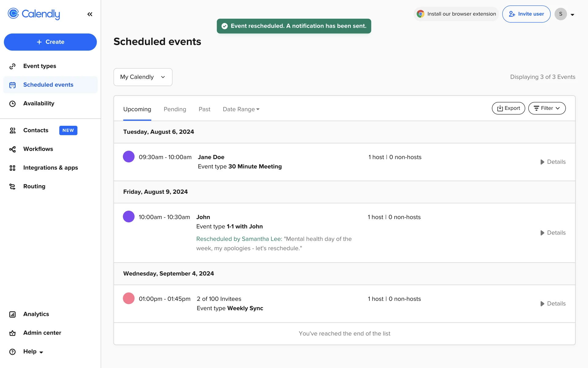Viewport: 588px width, 368px height.
Task: Click Admin center crown icon
Action: coord(13,333)
